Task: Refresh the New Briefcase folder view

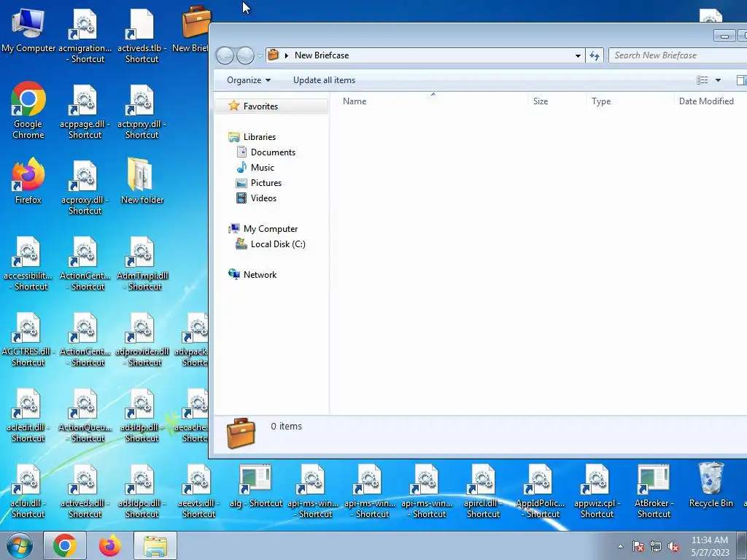Action: pyautogui.click(x=594, y=55)
